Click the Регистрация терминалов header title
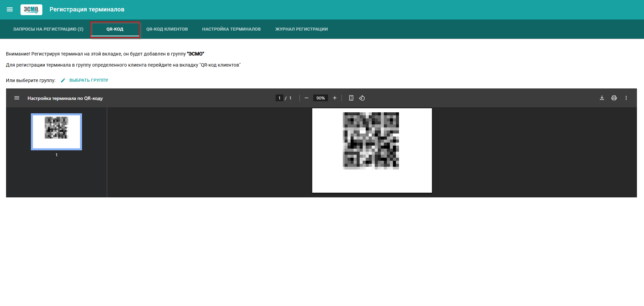Image resolution: width=644 pixels, height=306 pixels. (x=87, y=9)
